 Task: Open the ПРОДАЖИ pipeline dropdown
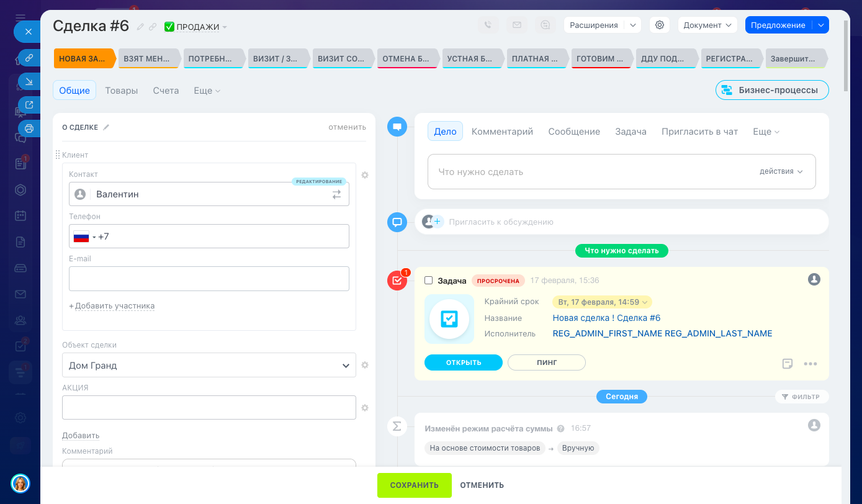[196, 27]
